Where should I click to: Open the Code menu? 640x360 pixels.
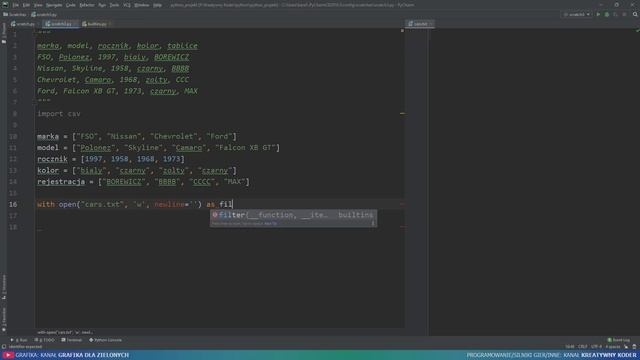pos(71,5)
